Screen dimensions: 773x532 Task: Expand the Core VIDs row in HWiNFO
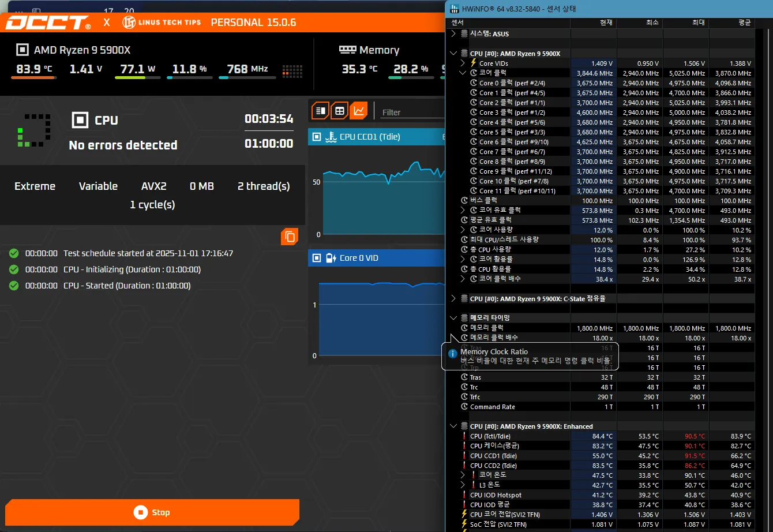pyautogui.click(x=463, y=63)
